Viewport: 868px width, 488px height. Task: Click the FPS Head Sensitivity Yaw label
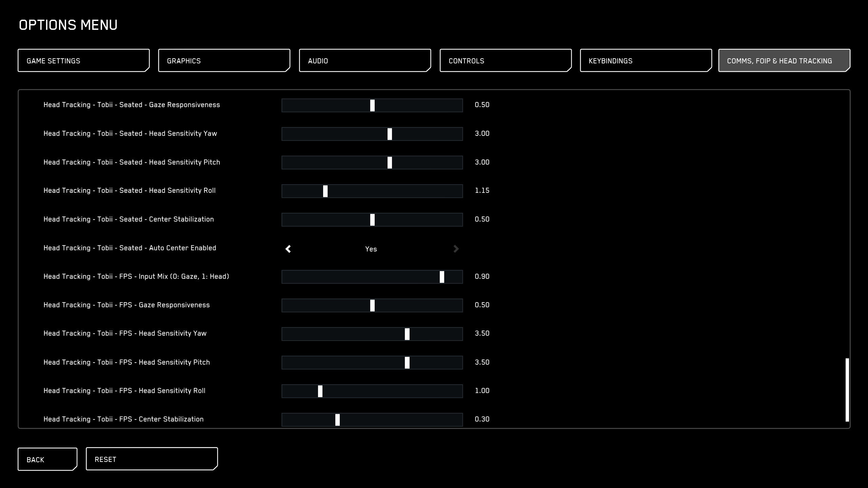coord(125,333)
